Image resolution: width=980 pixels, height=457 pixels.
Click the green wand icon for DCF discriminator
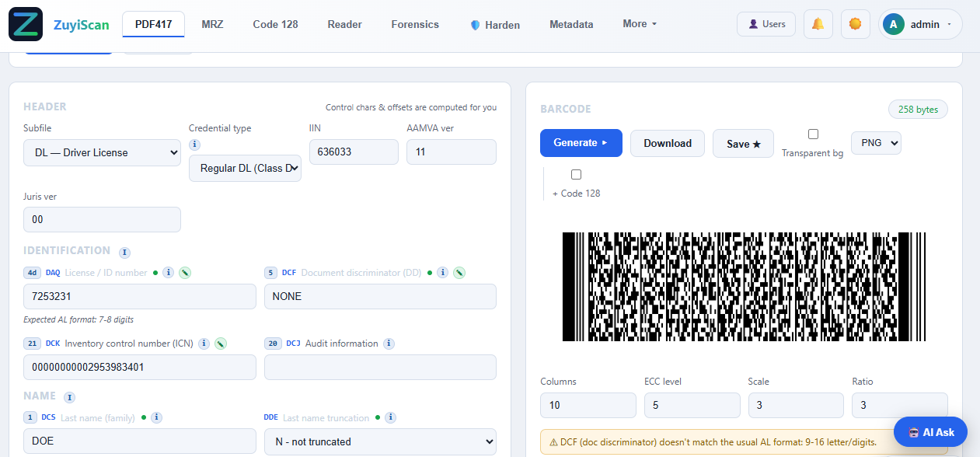point(459,273)
